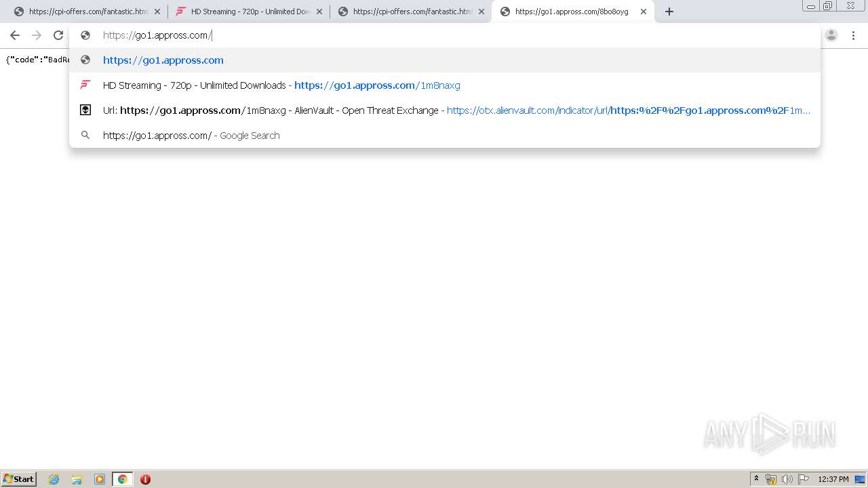Click AlienVault favicon in suggestions
Image resolution: width=868 pixels, height=488 pixels.
coord(85,110)
